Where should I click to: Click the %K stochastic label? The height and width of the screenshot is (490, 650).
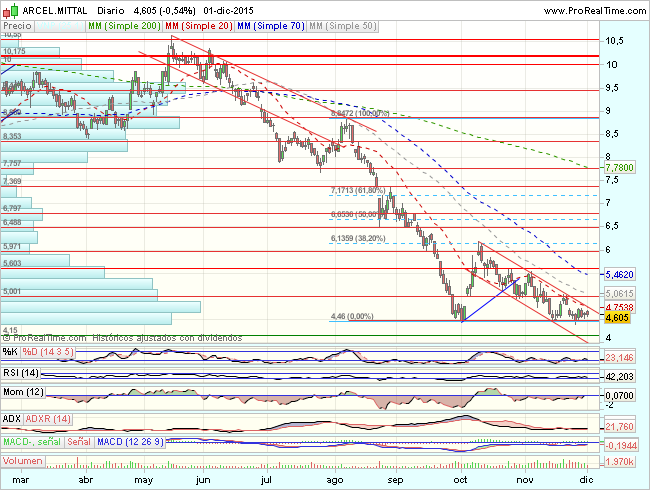tap(10, 352)
